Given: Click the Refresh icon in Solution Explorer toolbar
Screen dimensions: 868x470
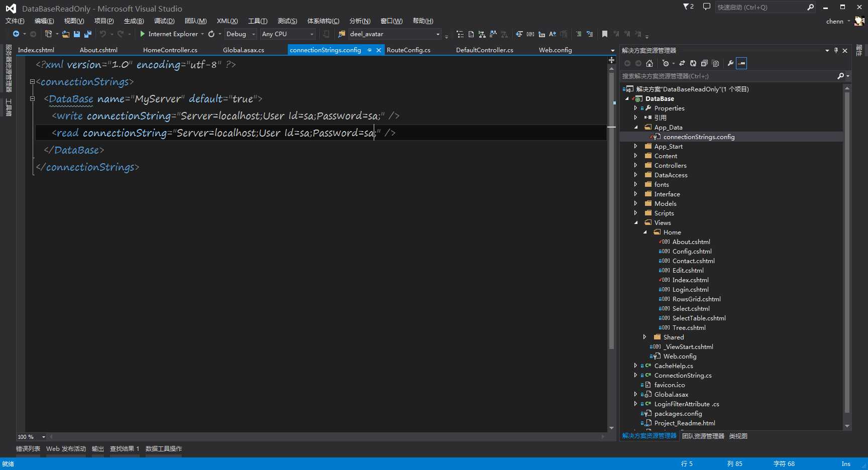Looking at the screenshot, I should click(693, 63).
